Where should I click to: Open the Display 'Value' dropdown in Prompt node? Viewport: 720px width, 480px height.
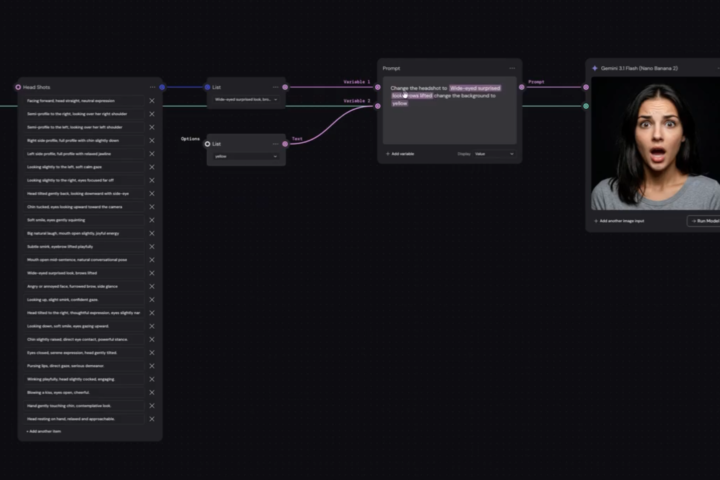[495, 154]
